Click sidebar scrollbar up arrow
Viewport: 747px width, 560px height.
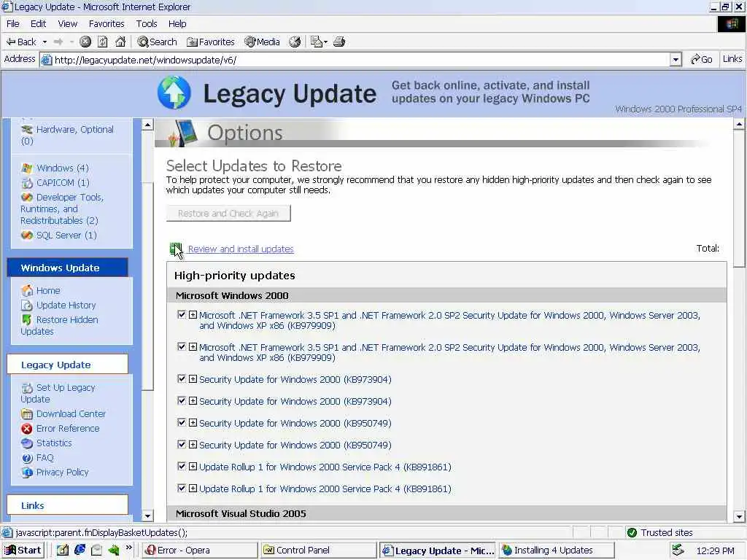147,125
